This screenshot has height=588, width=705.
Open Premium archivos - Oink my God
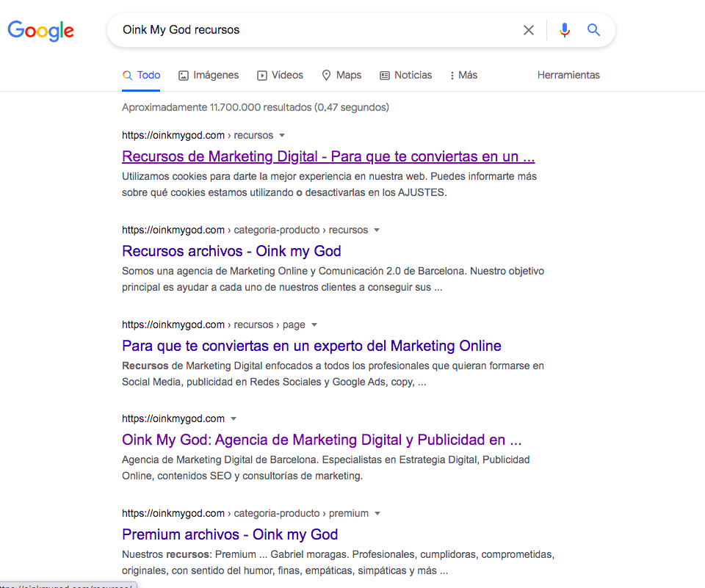[x=230, y=534]
